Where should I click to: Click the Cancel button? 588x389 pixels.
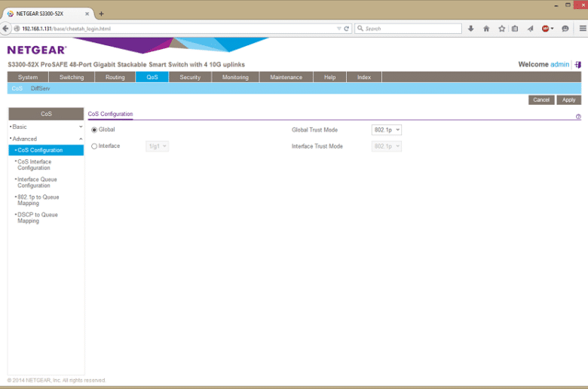541,100
